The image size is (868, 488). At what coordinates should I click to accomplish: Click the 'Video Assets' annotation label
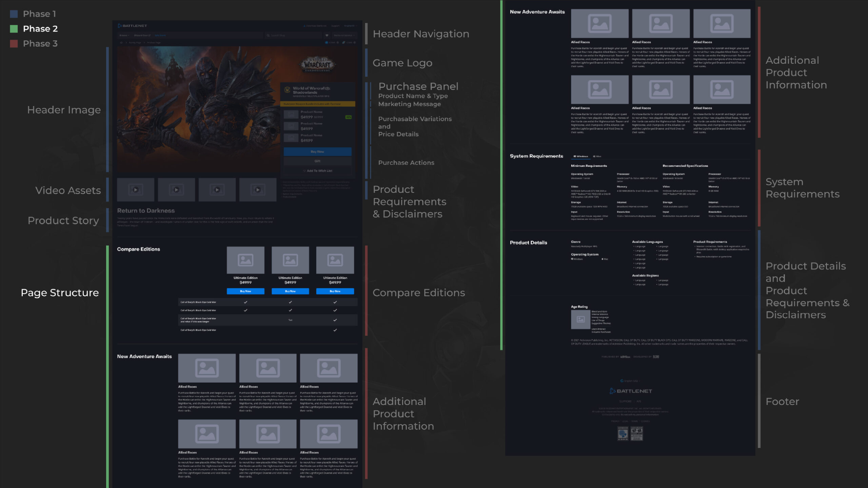click(x=68, y=190)
